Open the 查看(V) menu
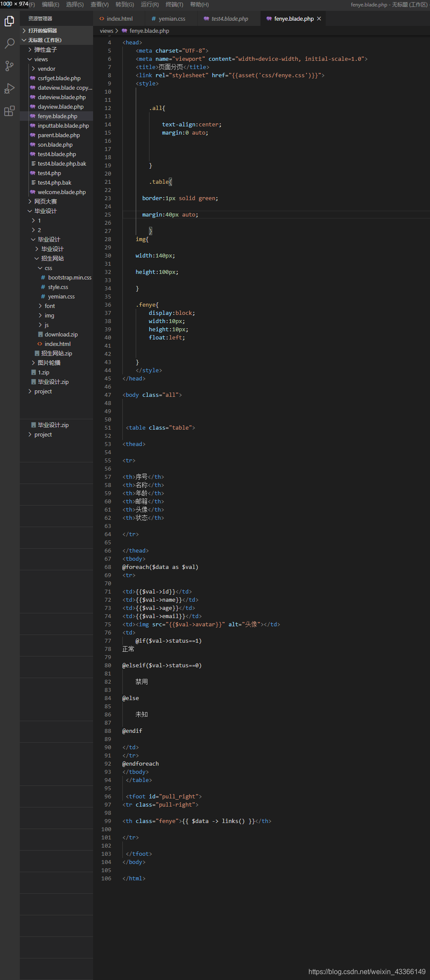The image size is (430, 980). point(100,4)
